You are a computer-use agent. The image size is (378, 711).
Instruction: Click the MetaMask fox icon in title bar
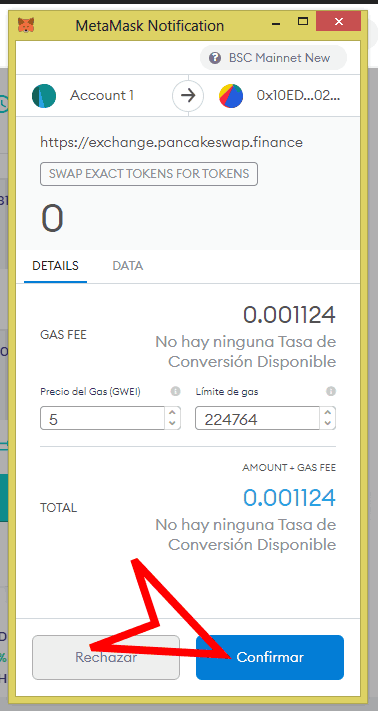coord(26,24)
